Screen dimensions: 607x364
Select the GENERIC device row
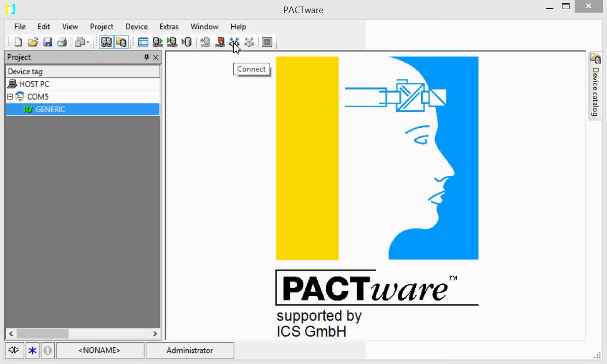tap(82, 109)
